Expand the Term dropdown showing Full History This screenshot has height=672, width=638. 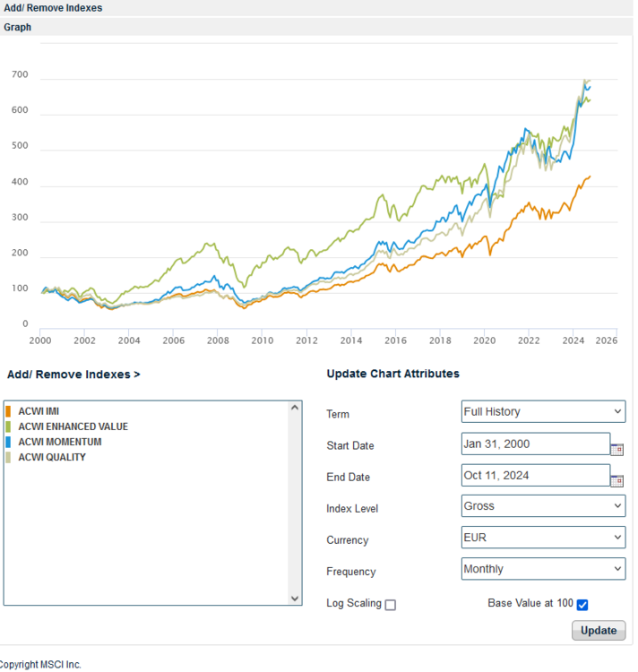coord(543,412)
